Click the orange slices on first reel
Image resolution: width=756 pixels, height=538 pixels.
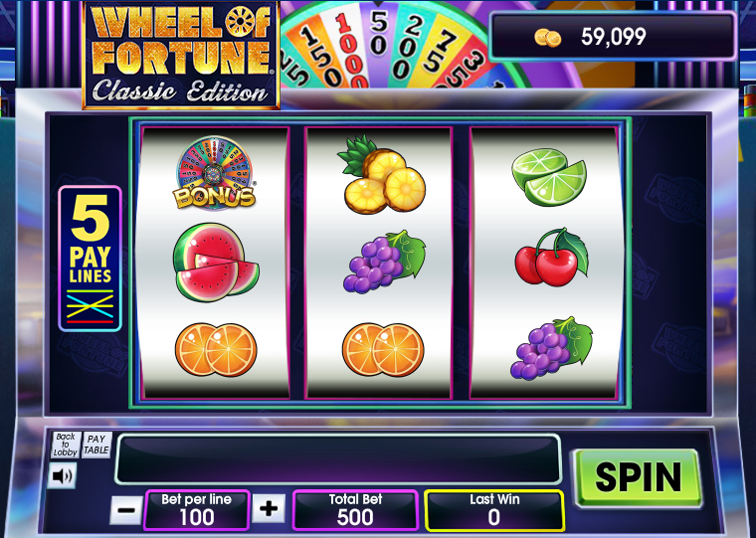(216, 349)
